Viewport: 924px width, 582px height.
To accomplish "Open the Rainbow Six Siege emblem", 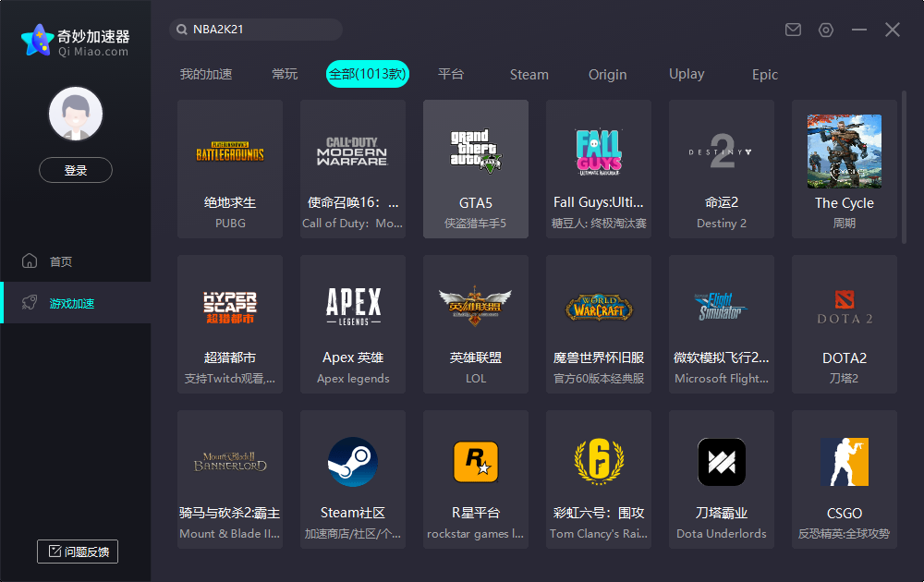I will (599, 461).
